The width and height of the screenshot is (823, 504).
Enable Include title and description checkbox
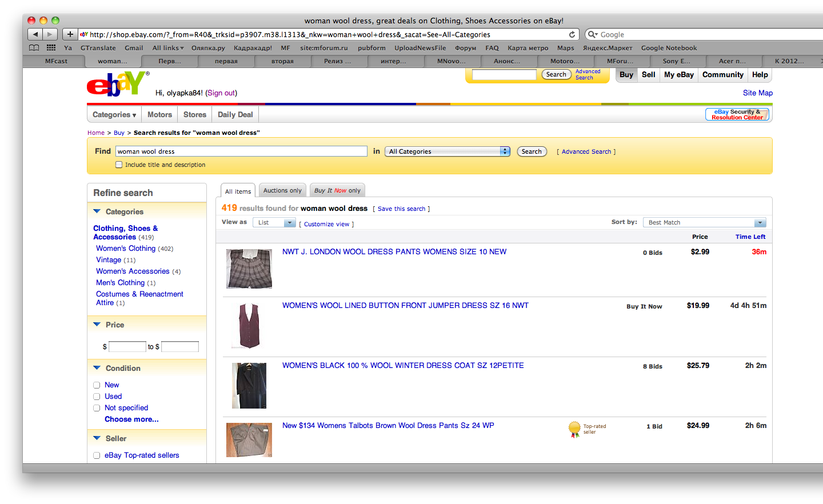[119, 165]
